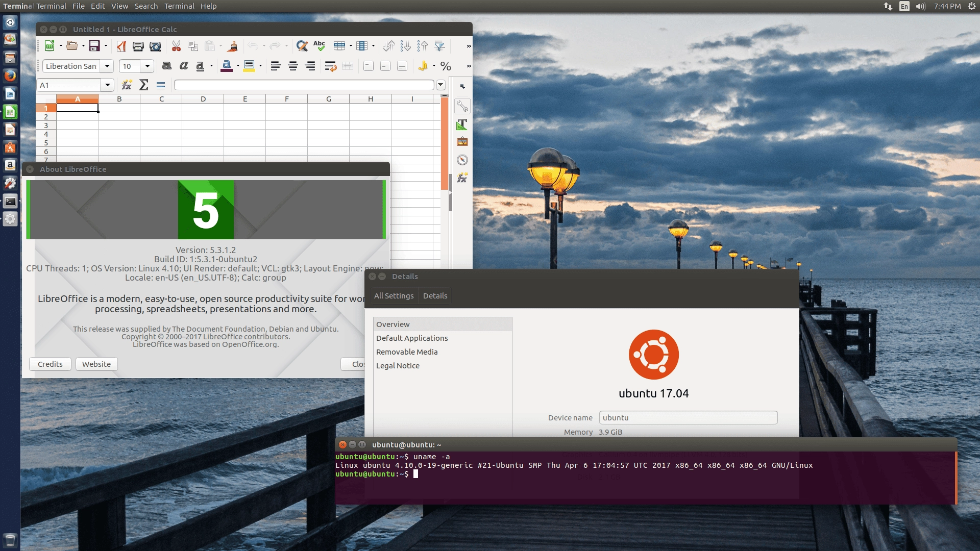The width and height of the screenshot is (980, 551).
Task: Open sidebar Navigator compass icon
Action: pos(462,160)
